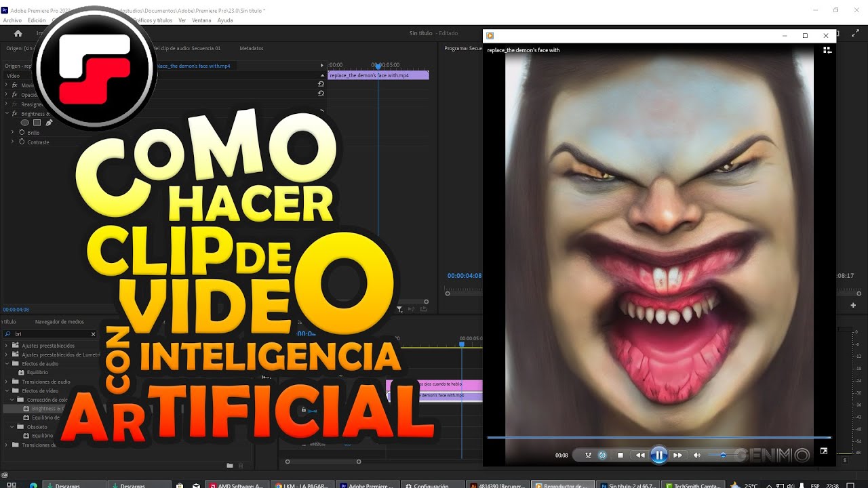Collapse the Obsoleto folder
Screen dimensions: 868x488
click(12, 427)
